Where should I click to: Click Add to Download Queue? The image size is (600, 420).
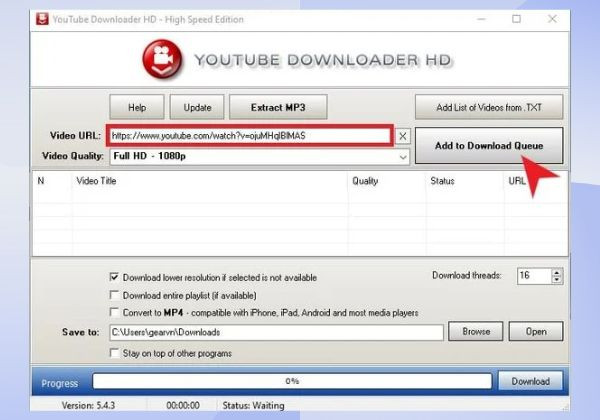point(489,145)
